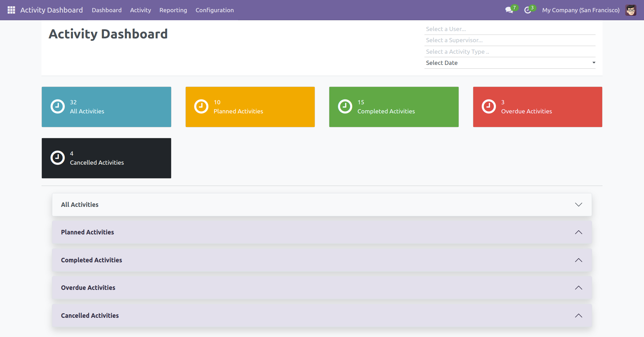Open the 3 Overdue Activities card

point(538,107)
